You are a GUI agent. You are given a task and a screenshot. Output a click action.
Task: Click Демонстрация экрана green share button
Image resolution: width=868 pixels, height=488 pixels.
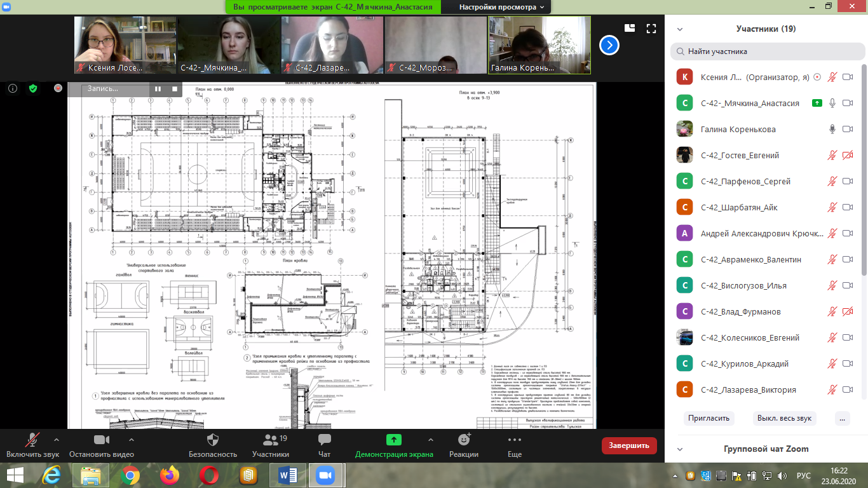[x=394, y=445]
